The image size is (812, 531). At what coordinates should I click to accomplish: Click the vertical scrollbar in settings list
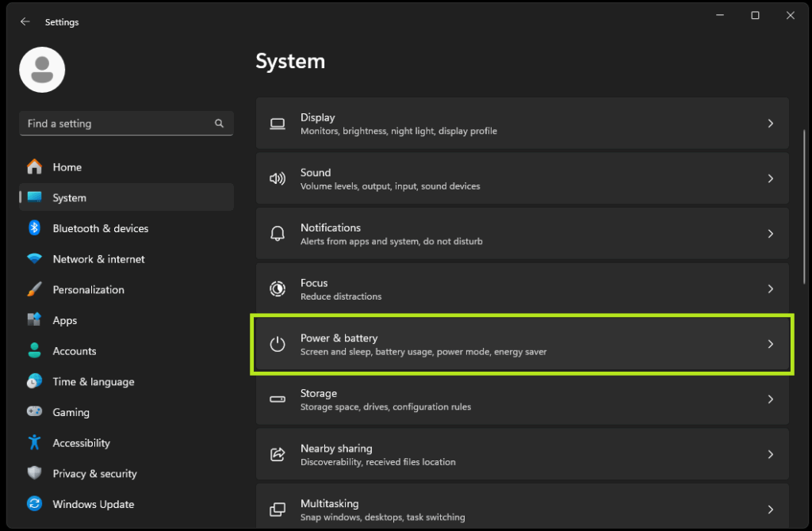(x=804, y=207)
